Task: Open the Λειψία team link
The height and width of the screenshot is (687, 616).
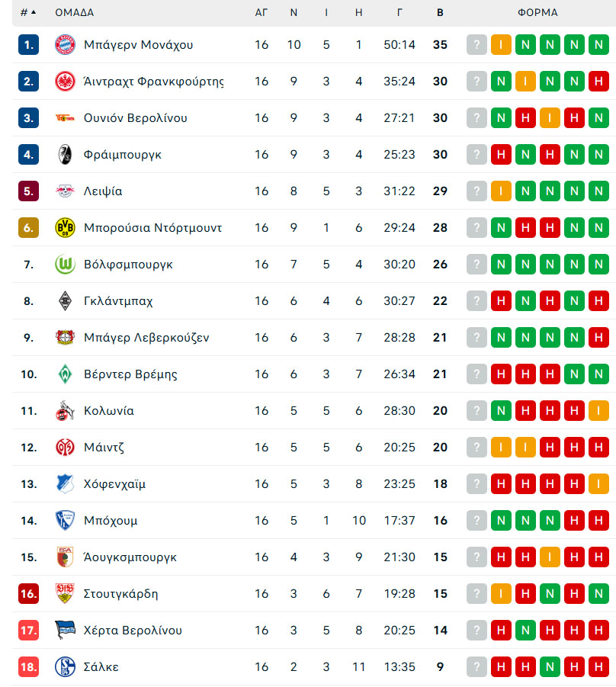Action: (103, 191)
